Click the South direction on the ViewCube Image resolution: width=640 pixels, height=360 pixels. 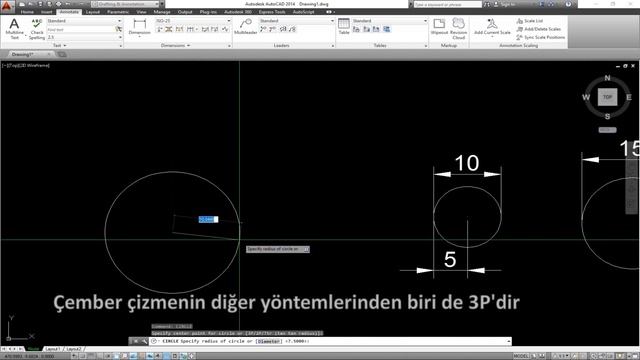tap(607, 117)
